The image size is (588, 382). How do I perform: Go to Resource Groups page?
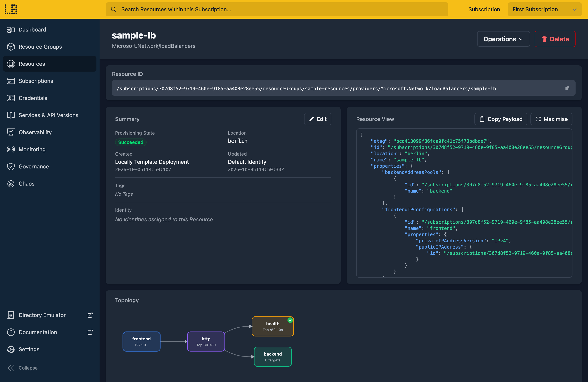pyautogui.click(x=50, y=47)
